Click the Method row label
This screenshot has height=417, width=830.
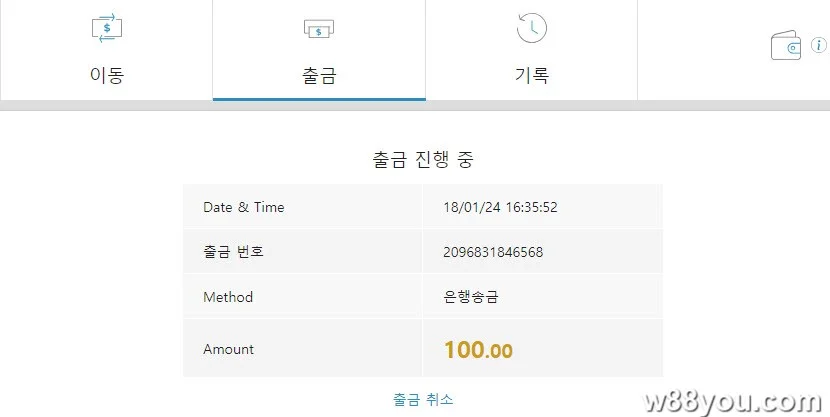pyautogui.click(x=228, y=297)
